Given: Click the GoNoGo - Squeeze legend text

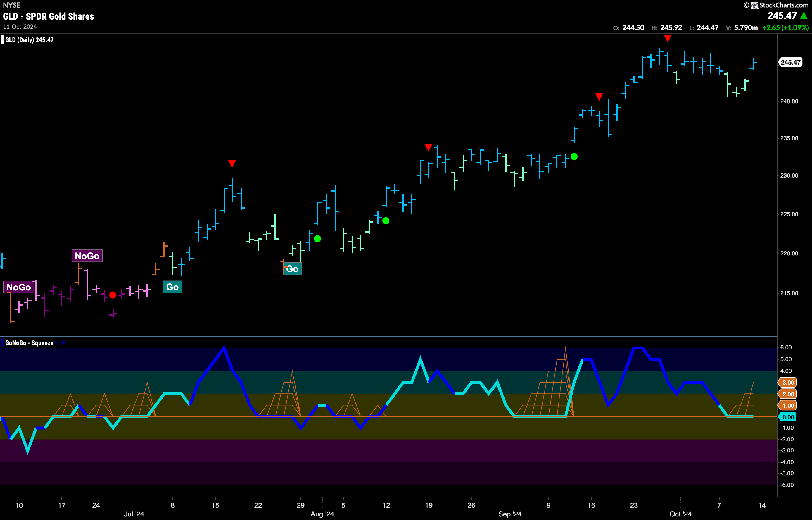Looking at the screenshot, I should [29, 343].
